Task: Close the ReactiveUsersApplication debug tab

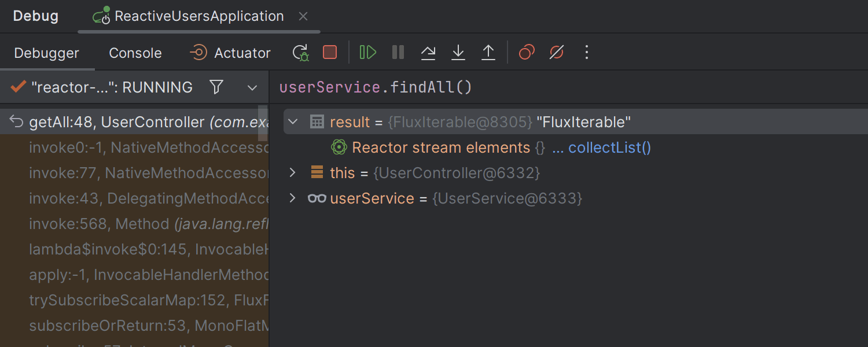Action: (x=303, y=16)
